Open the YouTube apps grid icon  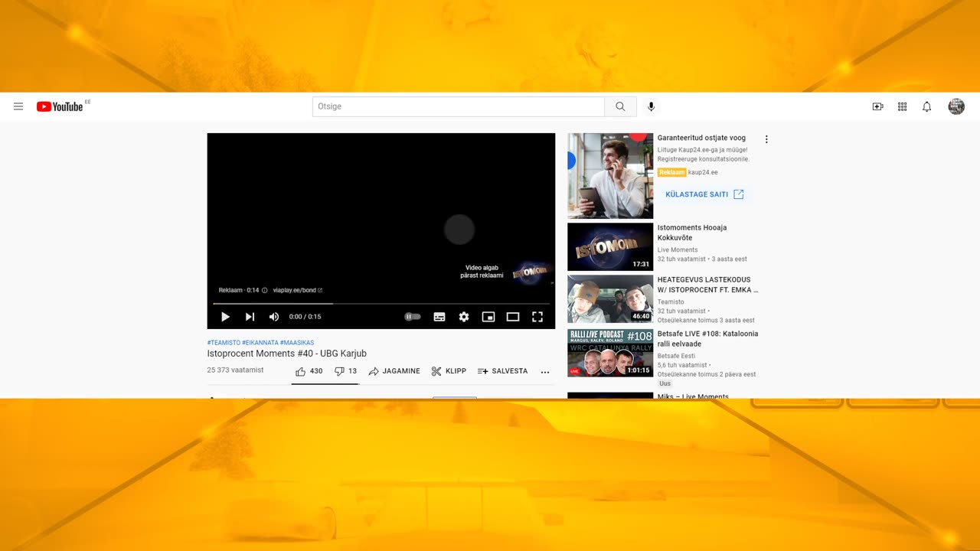point(902,106)
